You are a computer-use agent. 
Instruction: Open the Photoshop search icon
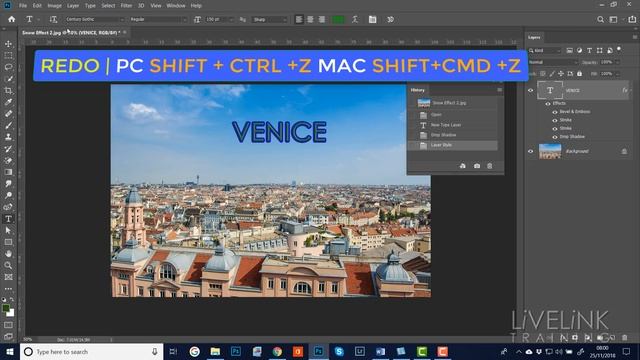tap(600, 19)
